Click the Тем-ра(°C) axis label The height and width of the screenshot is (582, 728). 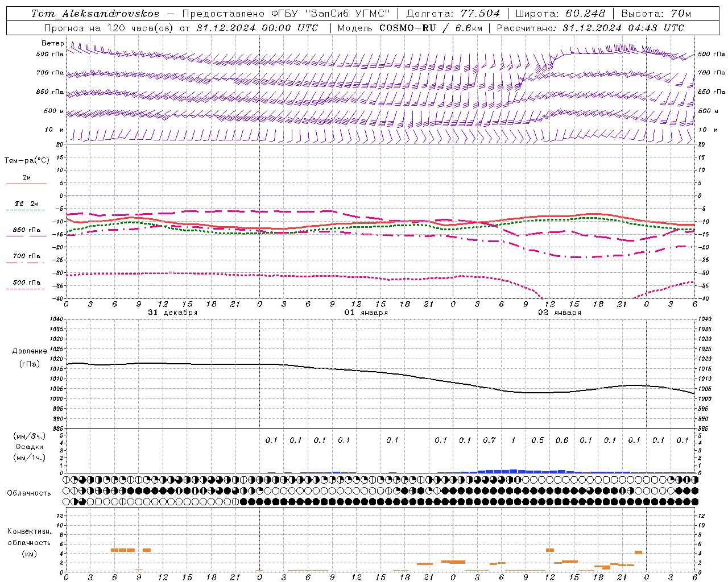point(27,161)
